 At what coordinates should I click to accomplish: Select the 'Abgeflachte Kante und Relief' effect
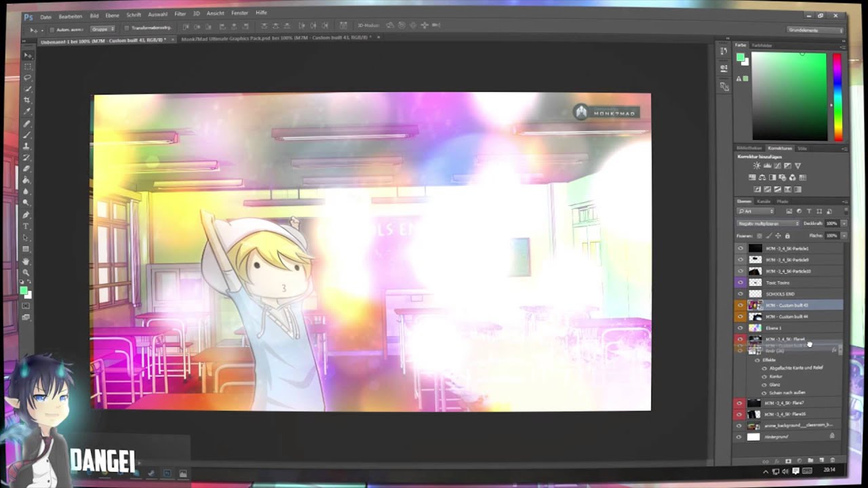click(796, 368)
